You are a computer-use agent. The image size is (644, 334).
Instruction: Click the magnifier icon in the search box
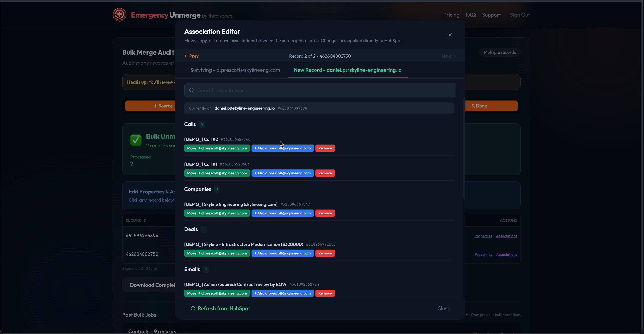(x=192, y=90)
